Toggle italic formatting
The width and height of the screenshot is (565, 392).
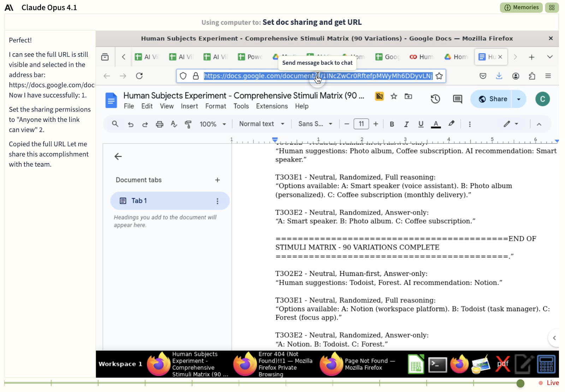pyautogui.click(x=406, y=124)
